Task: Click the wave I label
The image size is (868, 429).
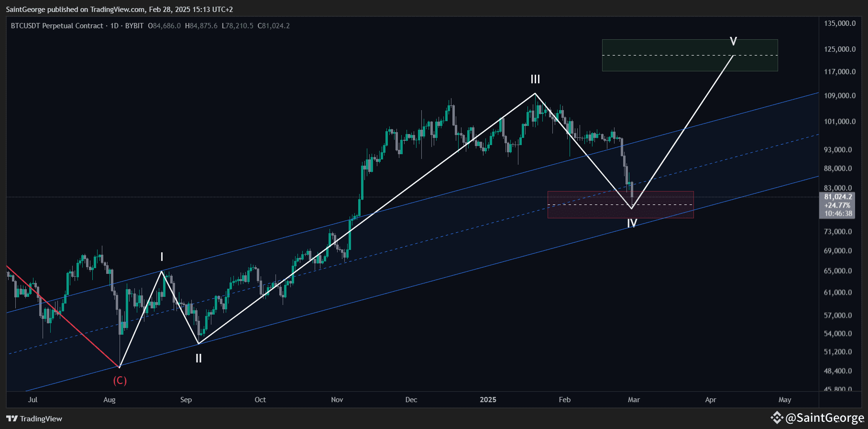Action: coord(162,257)
